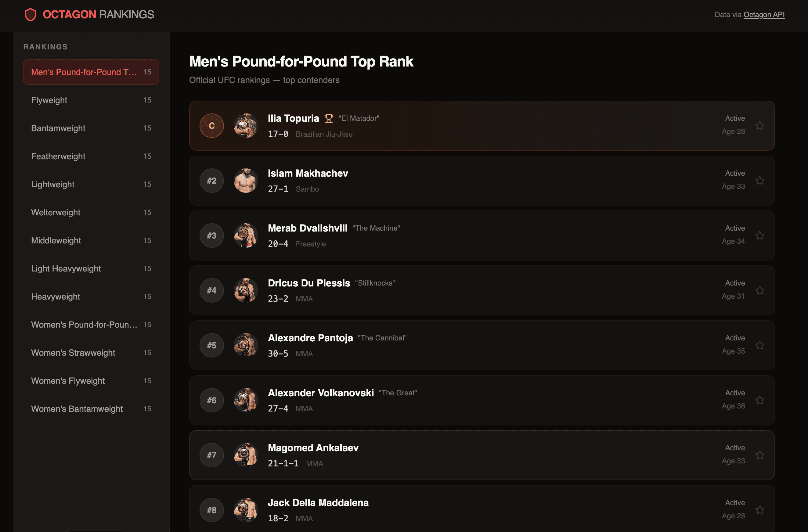Image resolution: width=808 pixels, height=532 pixels.
Task: Select Flyweight rankings in sidebar
Action: point(91,100)
